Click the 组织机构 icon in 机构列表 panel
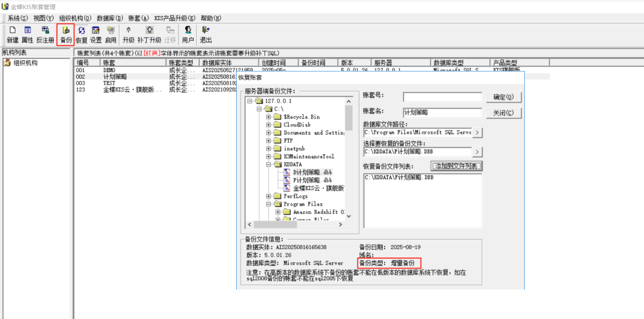Image resolution: width=644 pixels, height=319 pixels. coord(7,63)
